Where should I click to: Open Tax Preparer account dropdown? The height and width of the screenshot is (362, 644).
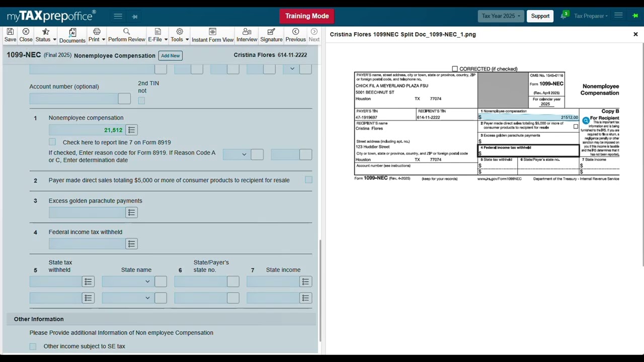coord(591,16)
